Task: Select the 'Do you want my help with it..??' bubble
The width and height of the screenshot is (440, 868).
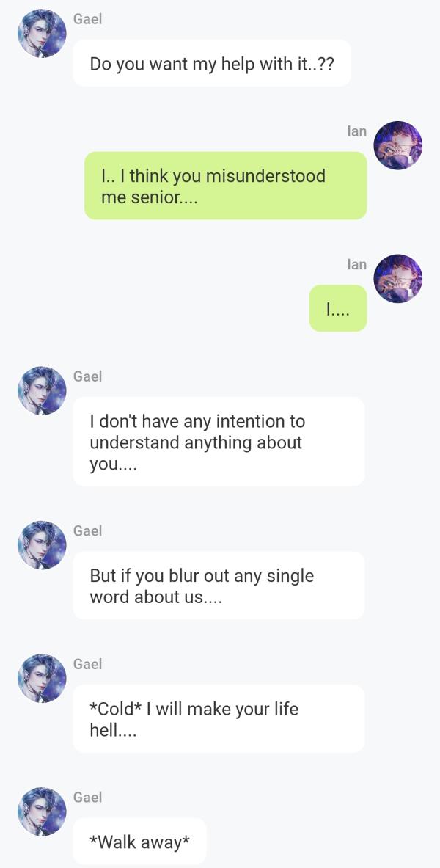Action: pyautogui.click(x=211, y=64)
